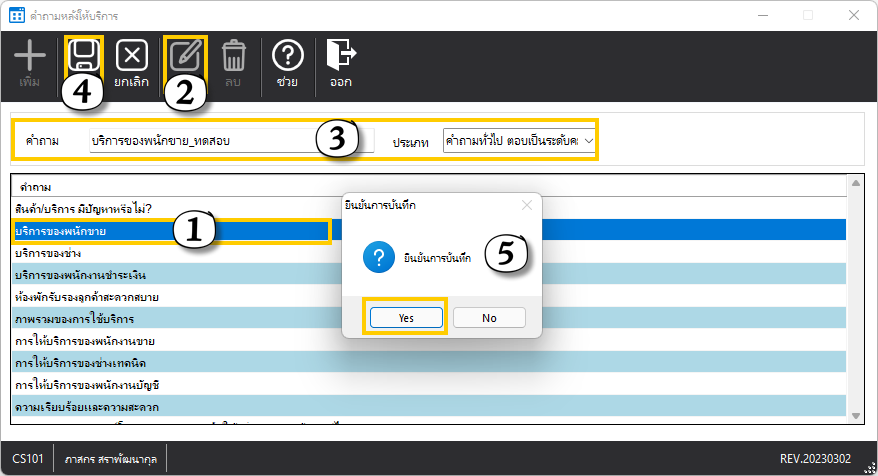Viewport: 878px width, 476px height.
Task: Click Yes to confirm saving
Action: [405, 317]
